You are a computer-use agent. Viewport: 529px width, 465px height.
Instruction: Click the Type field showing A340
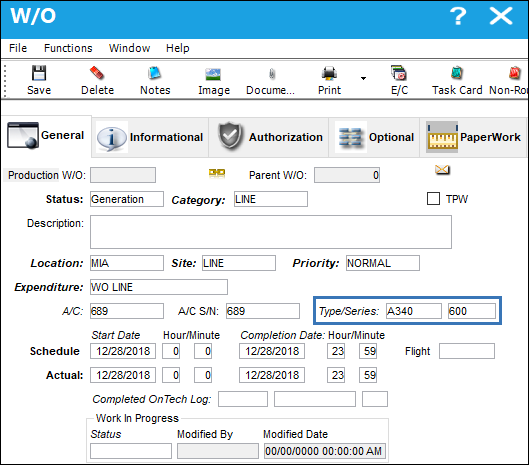click(414, 311)
